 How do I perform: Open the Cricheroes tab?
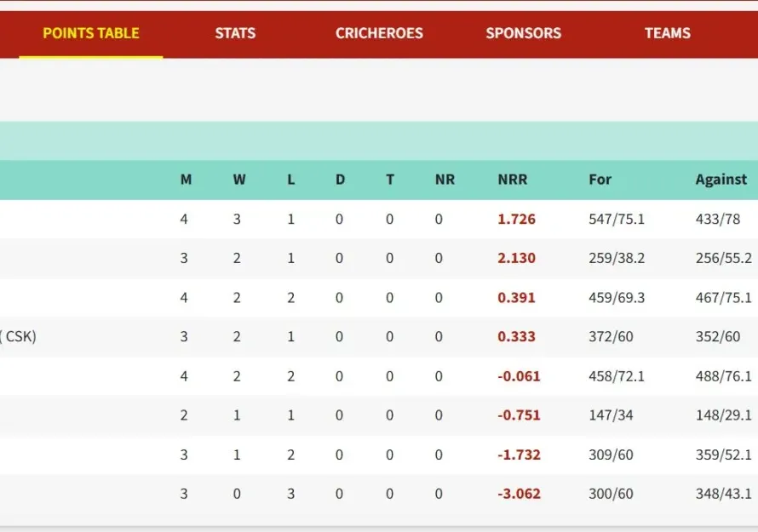(x=379, y=33)
